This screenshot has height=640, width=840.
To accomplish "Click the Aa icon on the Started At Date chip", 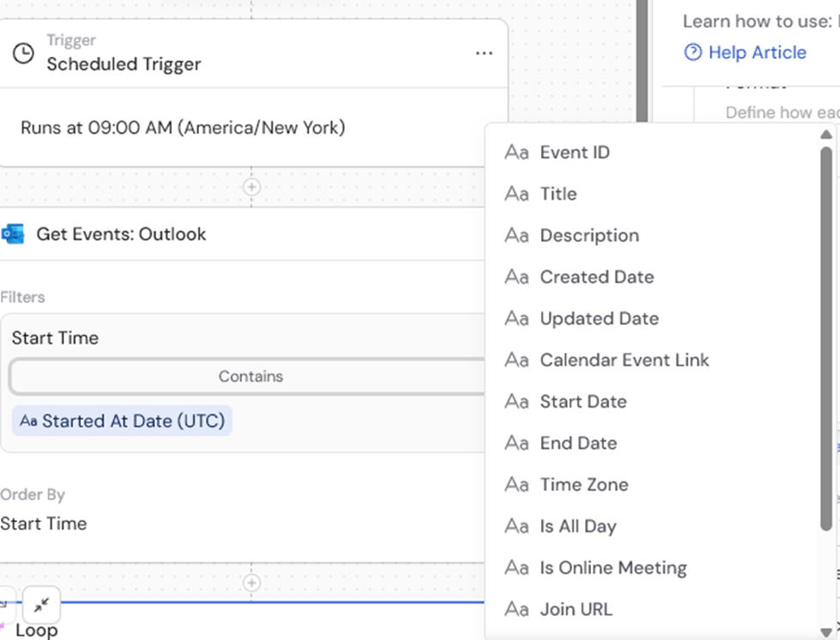I will click(x=29, y=421).
